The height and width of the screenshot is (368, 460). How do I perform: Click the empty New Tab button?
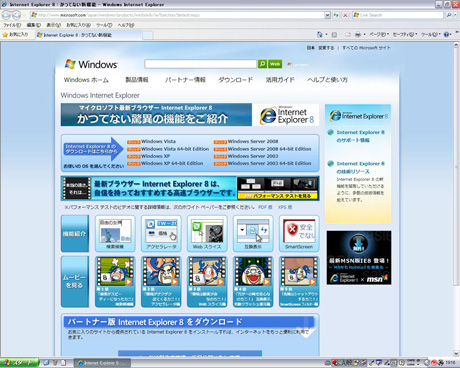148,35
